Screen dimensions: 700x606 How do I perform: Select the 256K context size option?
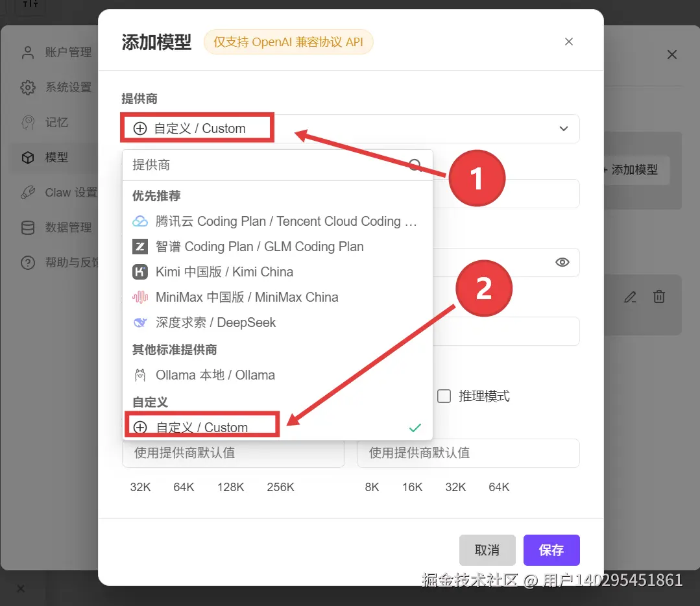click(x=280, y=487)
